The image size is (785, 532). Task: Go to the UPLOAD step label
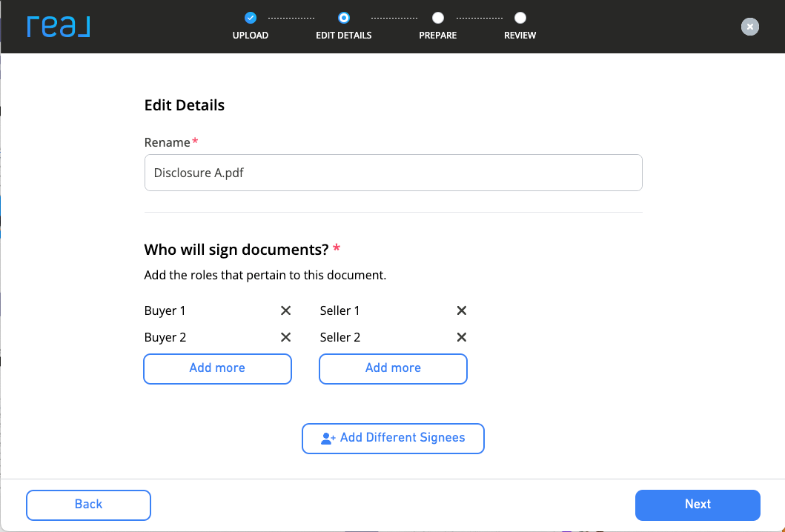tap(251, 36)
